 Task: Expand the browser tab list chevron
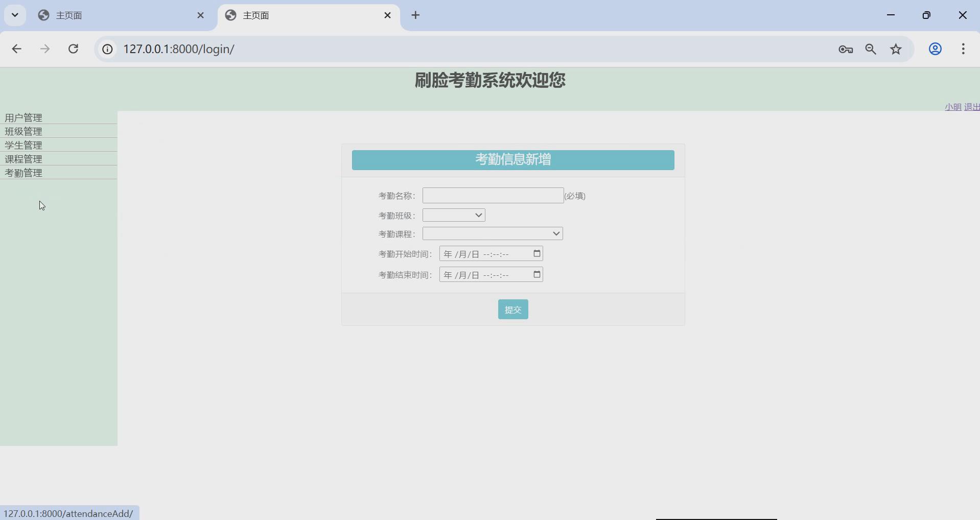15,15
